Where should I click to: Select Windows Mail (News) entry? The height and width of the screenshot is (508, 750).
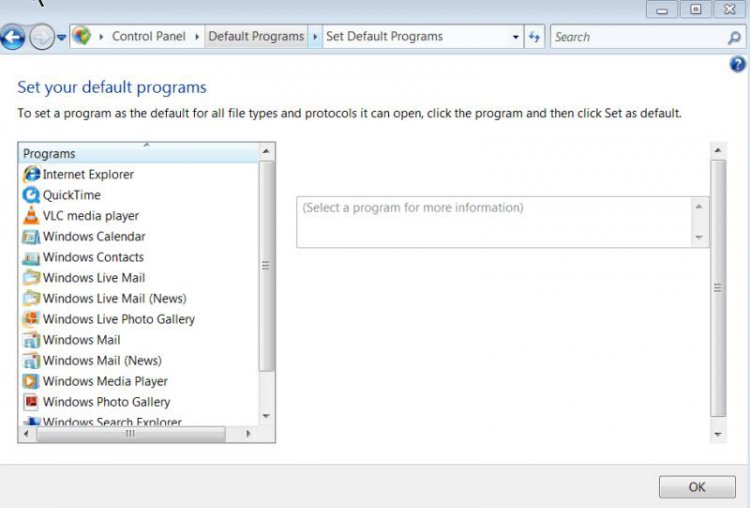point(102,360)
